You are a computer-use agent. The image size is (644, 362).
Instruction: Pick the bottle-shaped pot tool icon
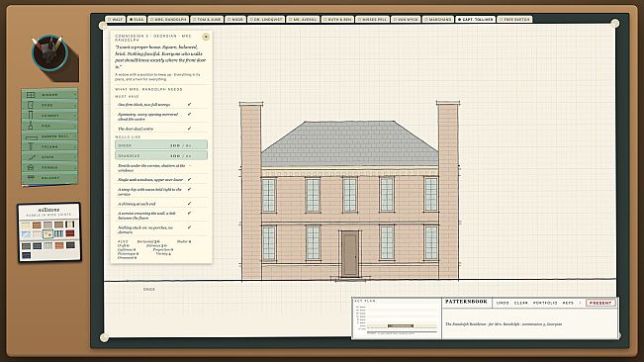point(31,126)
